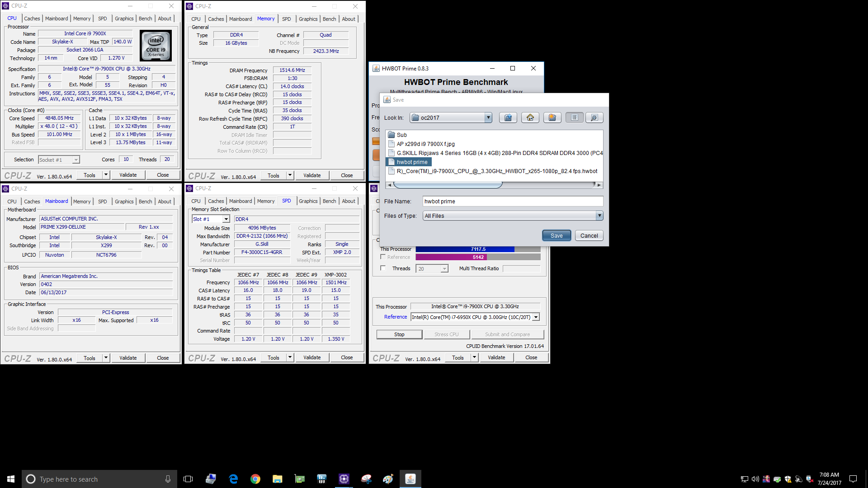The width and height of the screenshot is (868, 488).
Task: Click the circuit-board app icon in taskbar
Action: [x=300, y=479]
